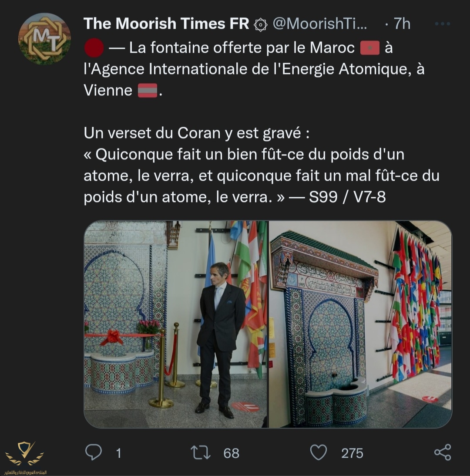470x476 pixels.
Task: Open the right photo of the fountain and flags
Action: pos(360,324)
